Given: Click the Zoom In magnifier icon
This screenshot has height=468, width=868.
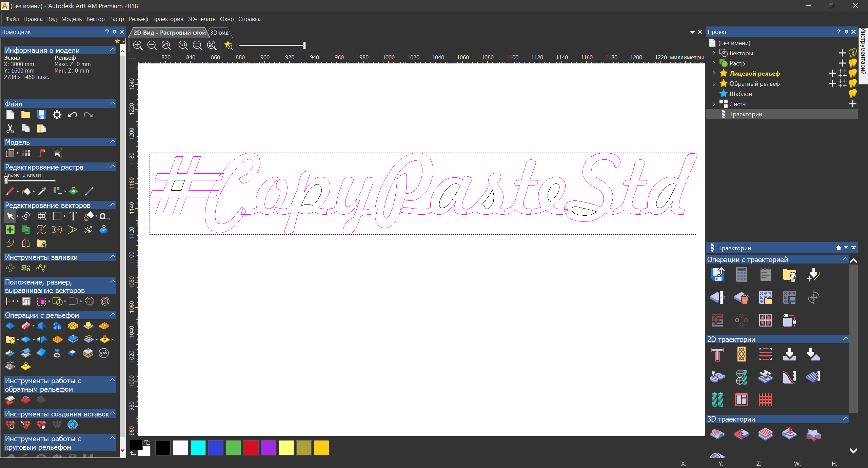Looking at the screenshot, I should [138, 45].
